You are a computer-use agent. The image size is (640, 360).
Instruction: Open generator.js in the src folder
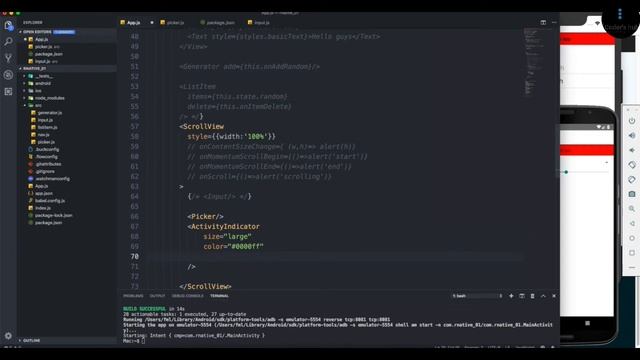click(50, 113)
